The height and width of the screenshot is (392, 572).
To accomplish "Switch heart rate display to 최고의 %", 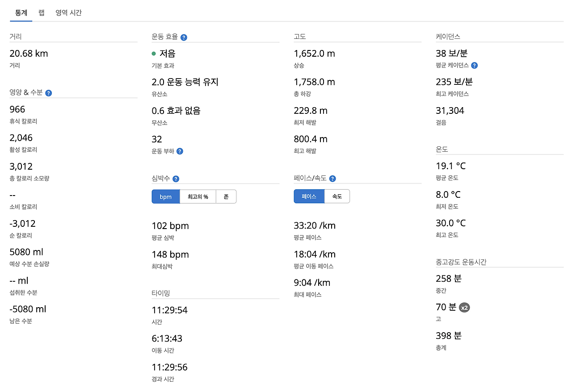I will (198, 196).
